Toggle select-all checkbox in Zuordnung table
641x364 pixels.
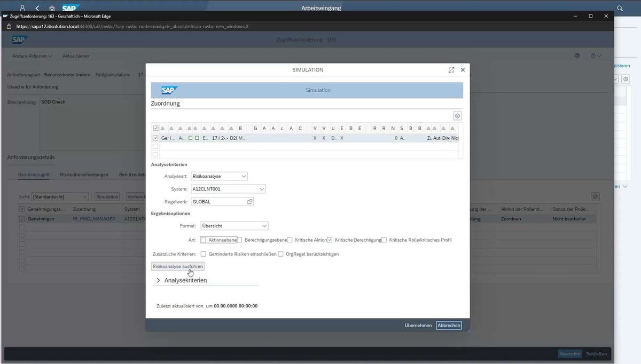pyautogui.click(x=155, y=129)
